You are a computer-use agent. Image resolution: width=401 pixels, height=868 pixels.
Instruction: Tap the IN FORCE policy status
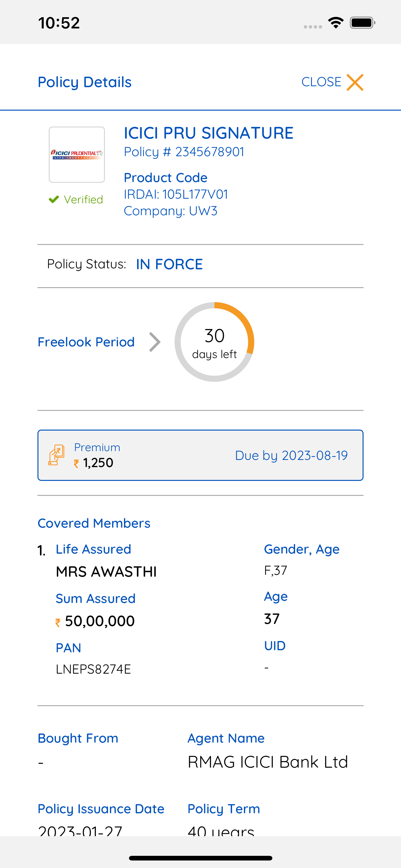tap(169, 264)
